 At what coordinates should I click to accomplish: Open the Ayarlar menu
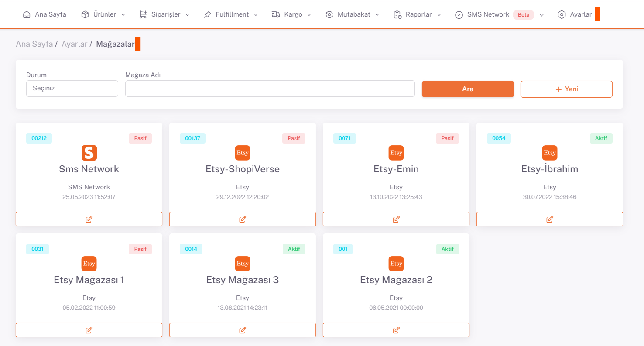pos(575,14)
